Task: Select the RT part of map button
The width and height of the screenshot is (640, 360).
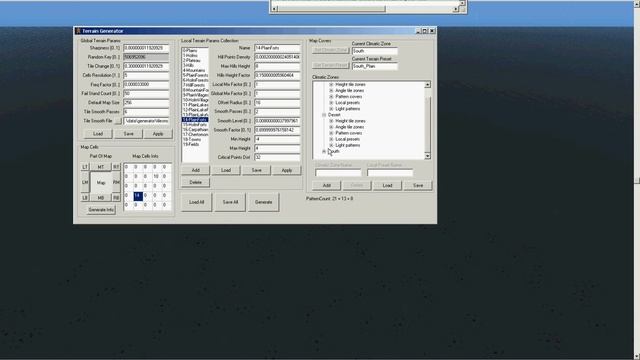Action: pyautogui.click(x=116, y=167)
